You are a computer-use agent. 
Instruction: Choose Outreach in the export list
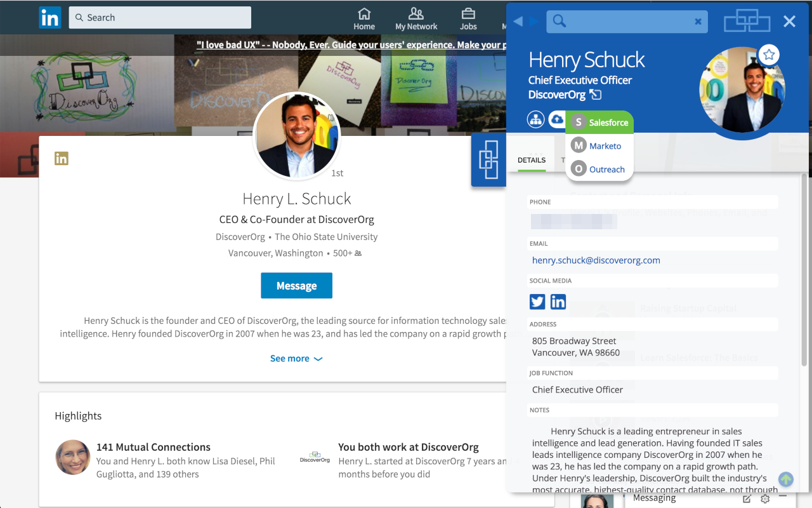(x=599, y=170)
